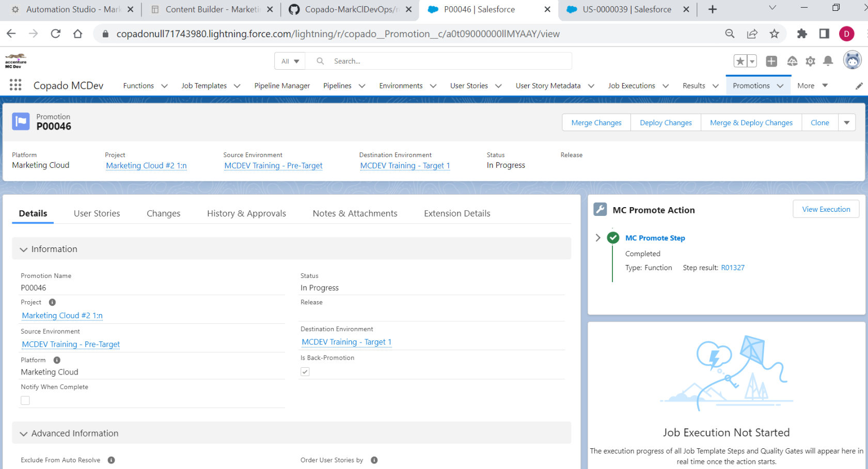868x469 pixels.
Task: Toggle favorite with the star button
Action: [x=740, y=61]
